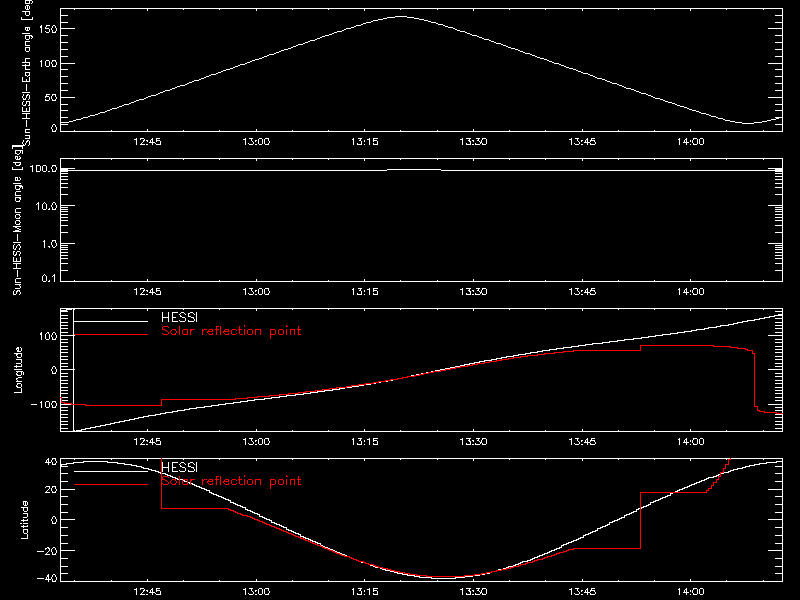800x600 pixels.
Task: Click the 100 tick on the Longitude axis
Action: pyautogui.click(x=48, y=336)
